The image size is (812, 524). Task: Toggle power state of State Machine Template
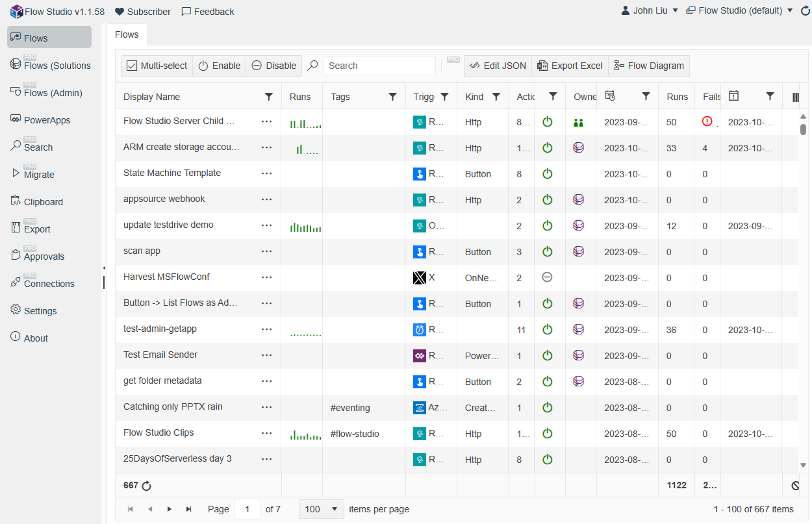click(547, 173)
